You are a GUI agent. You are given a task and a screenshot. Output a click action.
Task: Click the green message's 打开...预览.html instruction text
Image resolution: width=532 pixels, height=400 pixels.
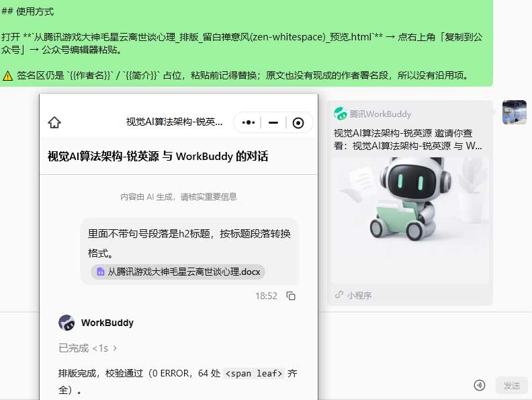[242, 43]
